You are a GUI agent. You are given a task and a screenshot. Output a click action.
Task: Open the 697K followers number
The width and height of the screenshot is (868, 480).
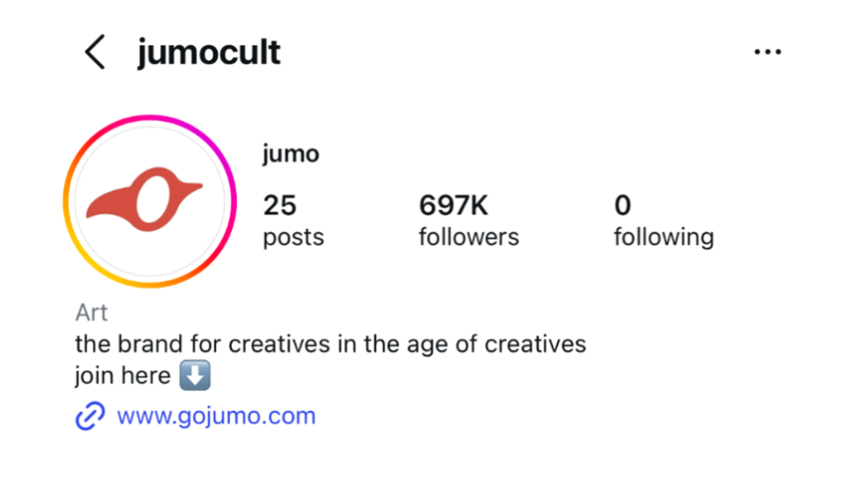(x=454, y=206)
